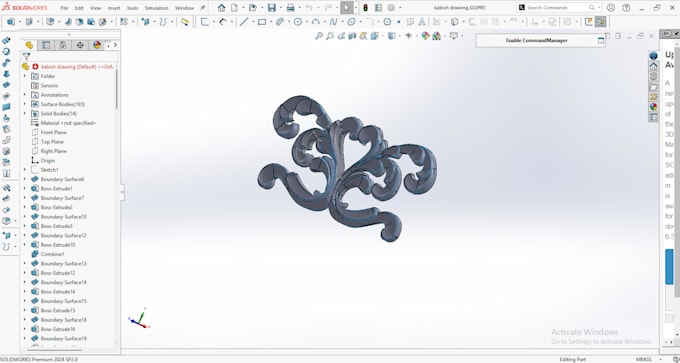Viewport: 680px width, 363px height.
Task: Open Appearances icon in the task pane
Action: tap(654, 106)
